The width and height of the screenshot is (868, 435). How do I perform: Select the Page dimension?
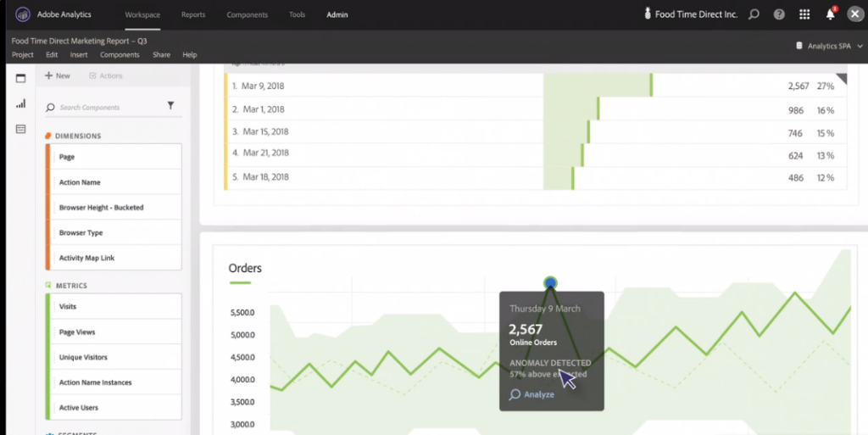pyautogui.click(x=114, y=157)
